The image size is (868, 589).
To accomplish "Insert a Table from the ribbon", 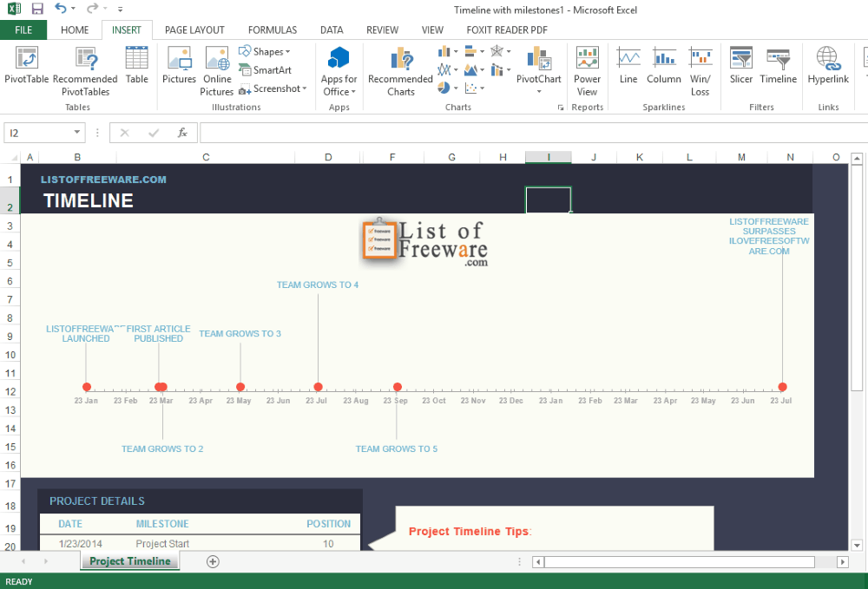I will [x=137, y=65].
